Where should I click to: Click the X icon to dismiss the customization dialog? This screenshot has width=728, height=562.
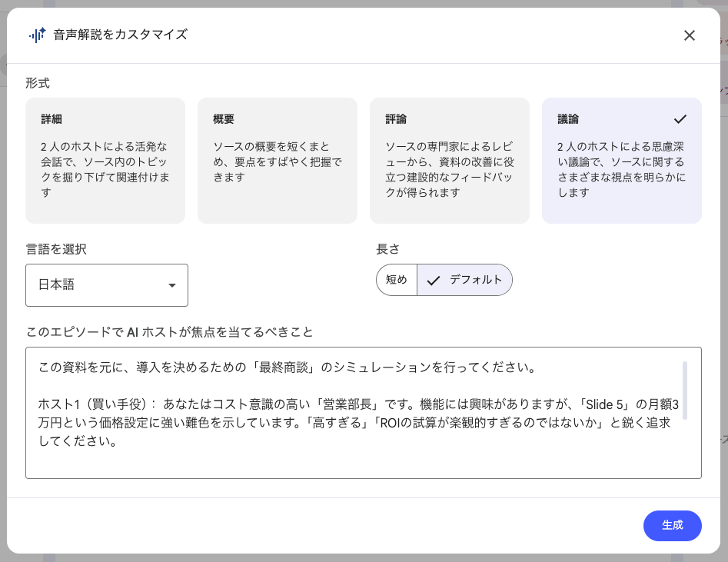tap(690, 35)
